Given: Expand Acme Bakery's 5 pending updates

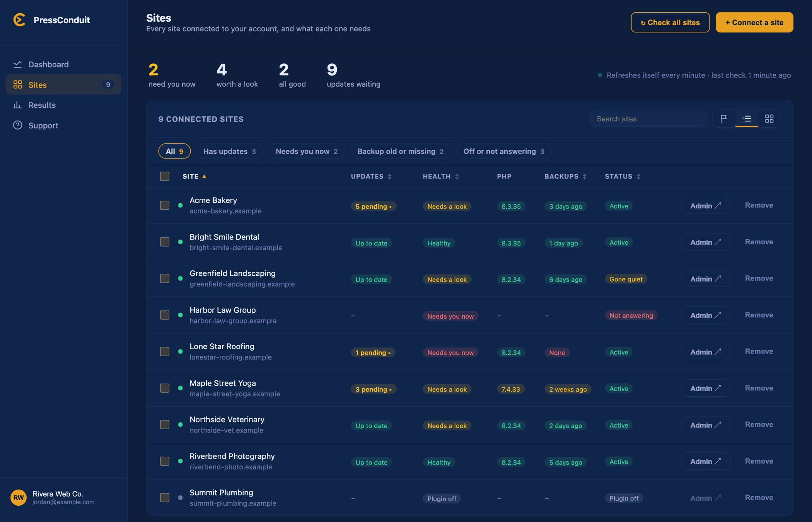Looking at the screenshot, I should tap(374, 206).
